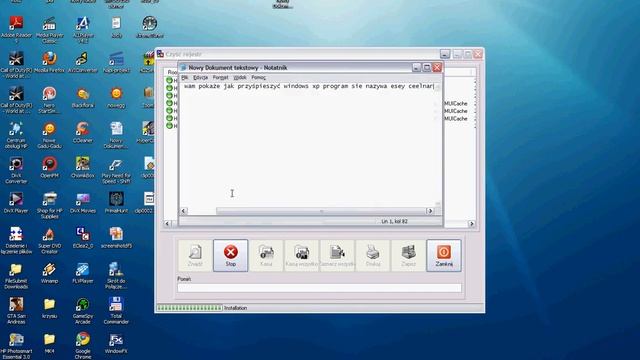
Task: Open HP Photosmart Essential 3.0 icon
Action: (x=16, y=346)
